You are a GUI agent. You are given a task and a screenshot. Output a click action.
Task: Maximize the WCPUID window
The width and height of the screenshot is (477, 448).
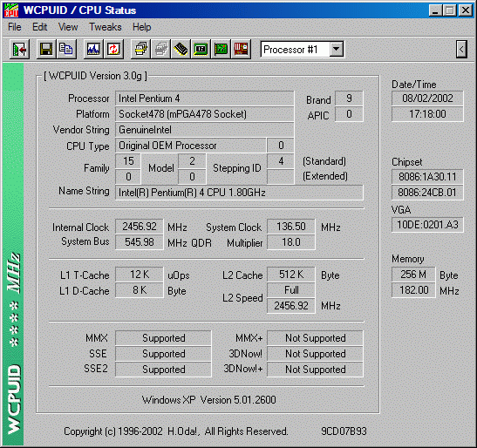450,10
